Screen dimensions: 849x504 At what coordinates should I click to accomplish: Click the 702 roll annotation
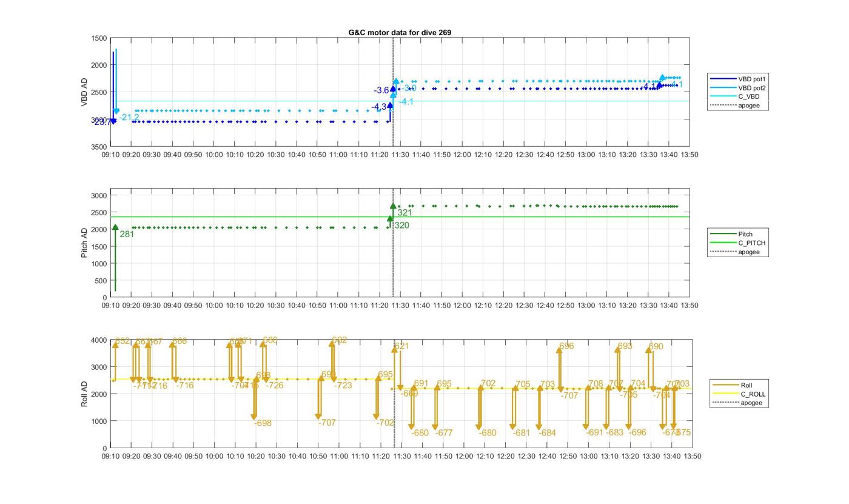488,384
